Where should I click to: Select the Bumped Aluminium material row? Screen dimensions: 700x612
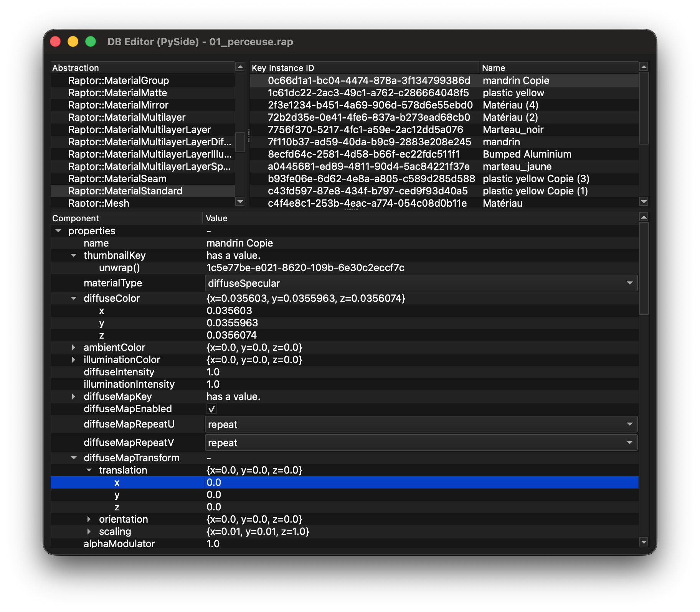527,154
